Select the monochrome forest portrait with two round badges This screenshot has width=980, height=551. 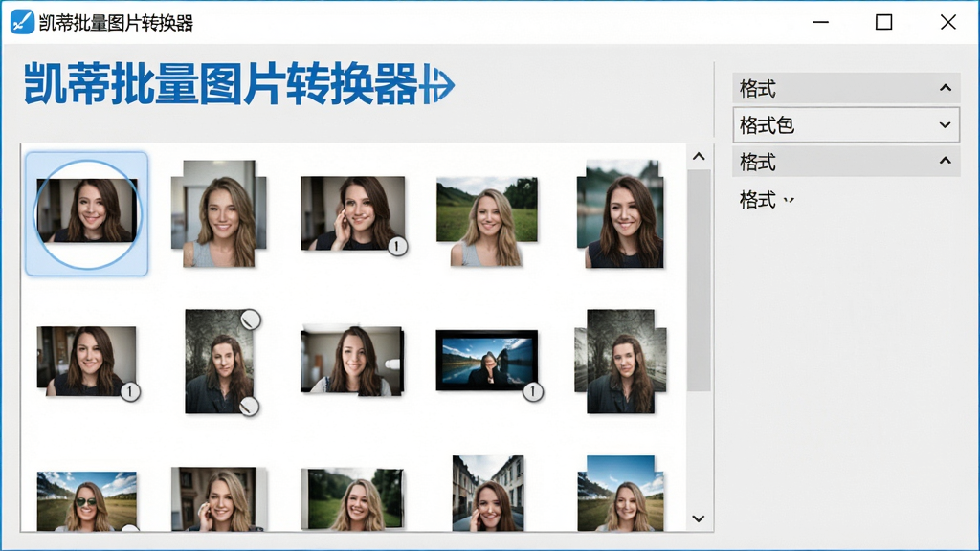pyautogui.click(x=220, y=362)
